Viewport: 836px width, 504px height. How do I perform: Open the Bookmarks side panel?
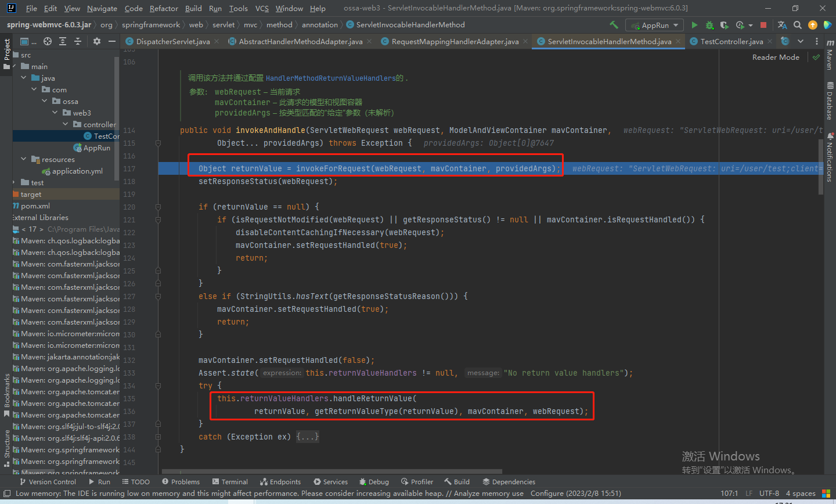tap(6, 395)
